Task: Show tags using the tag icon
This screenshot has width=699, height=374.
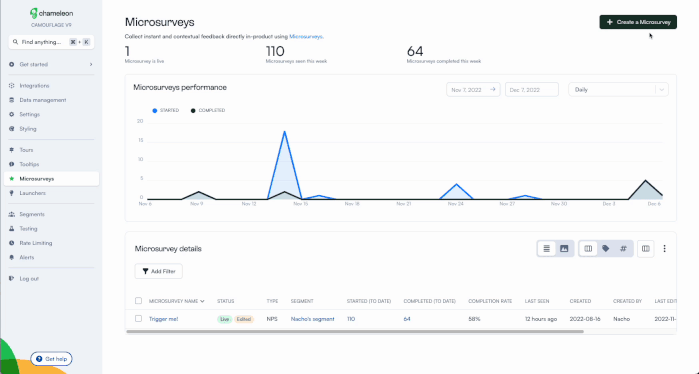Action: coord(605,249)
